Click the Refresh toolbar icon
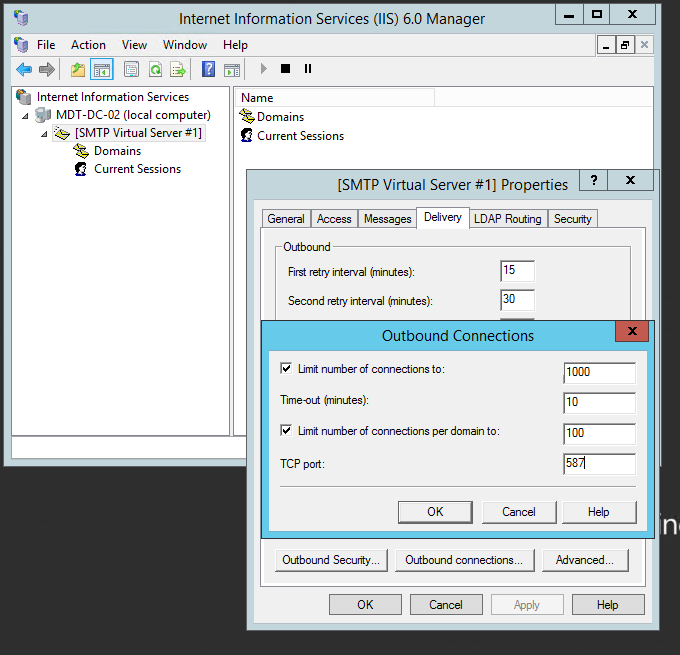This screenshot has height=655, width=680. point(155,69)
